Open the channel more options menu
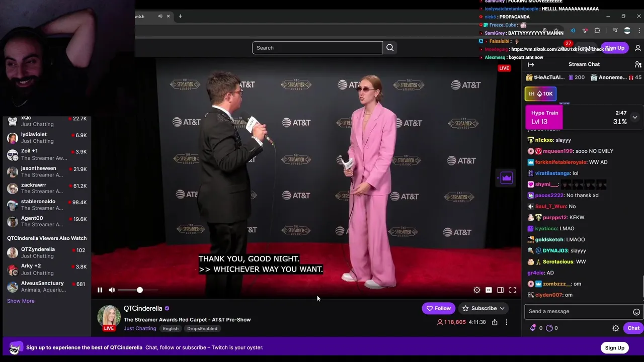 click(507, 322)
